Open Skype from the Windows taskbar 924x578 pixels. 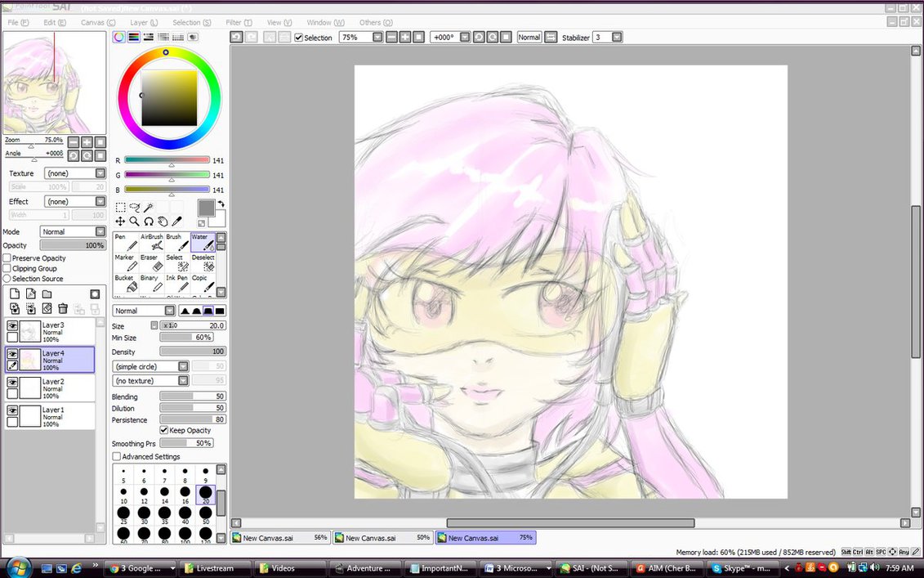point(739,568)
